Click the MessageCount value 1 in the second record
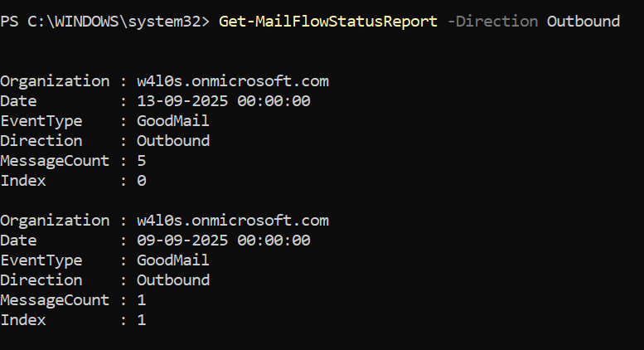The width and height of the screenshot is (644, 350). 141,300
